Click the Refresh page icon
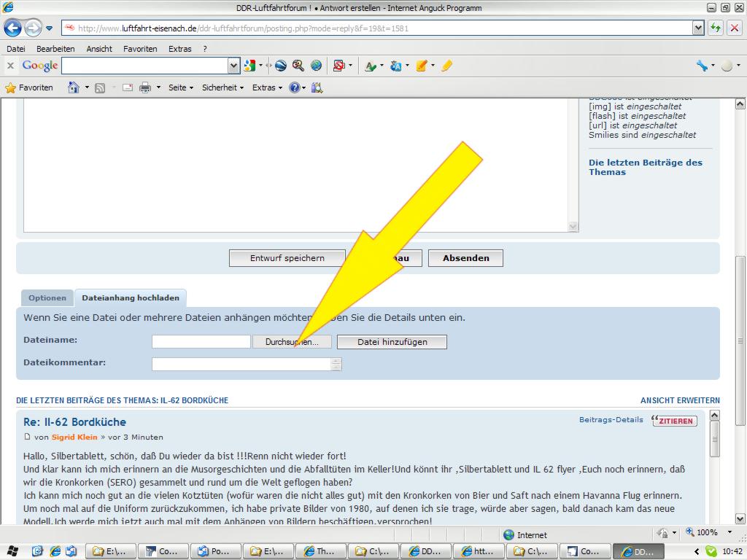The width and height of the screenshot is (747, 560). [716, 28]
